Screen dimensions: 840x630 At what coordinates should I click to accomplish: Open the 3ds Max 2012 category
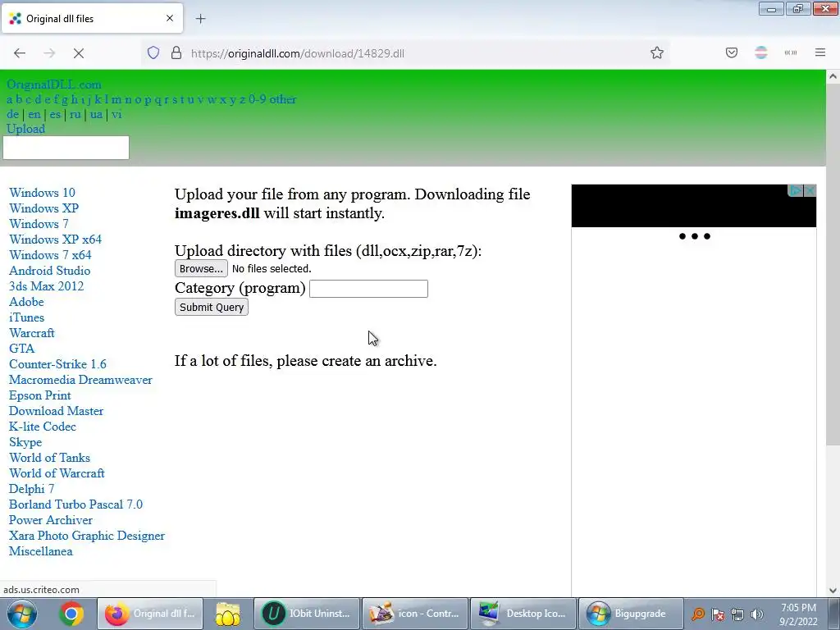pos(47,286)
